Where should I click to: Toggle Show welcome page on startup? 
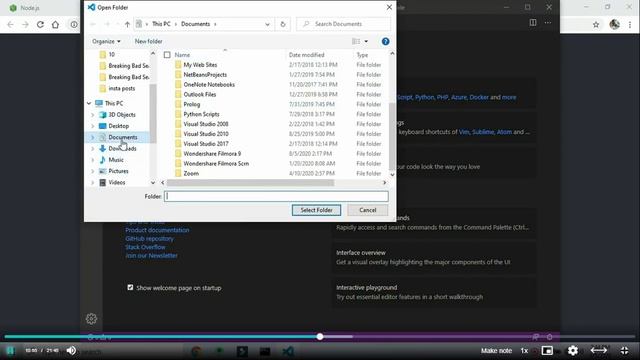point(130,287)
